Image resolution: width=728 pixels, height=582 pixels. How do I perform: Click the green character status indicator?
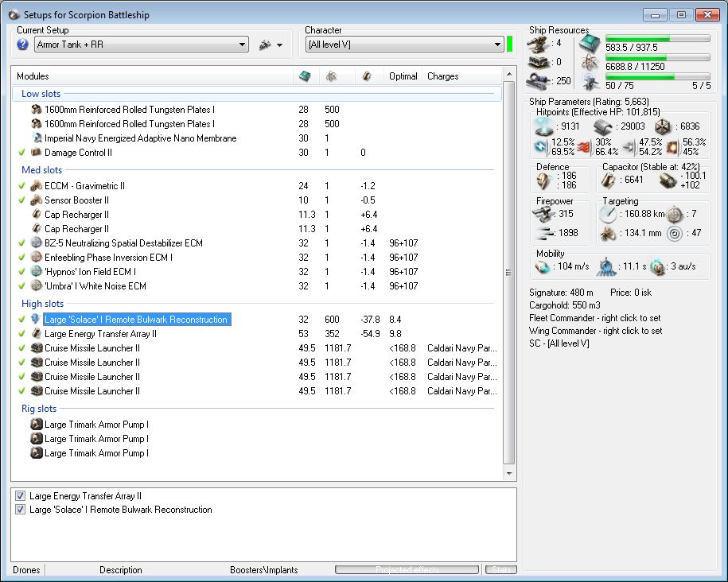pyautogui.click(x=510, y=45)
